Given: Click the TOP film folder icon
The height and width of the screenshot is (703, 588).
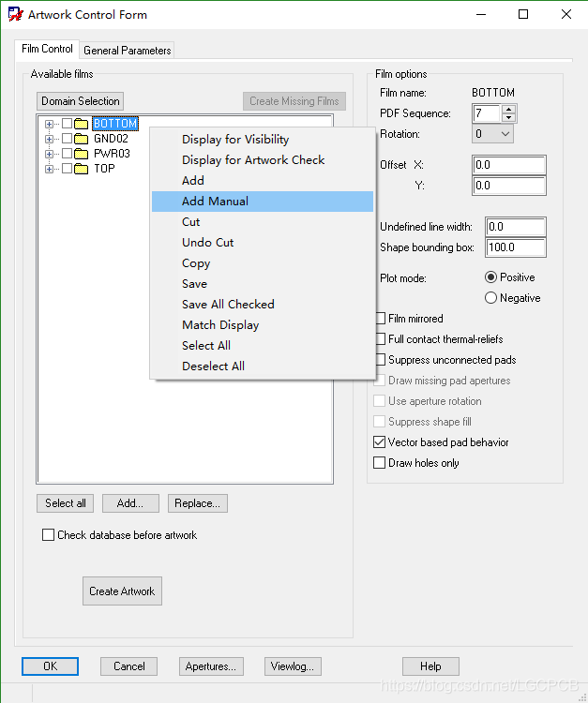Looking at the screenshot, I should tap(82, 169).
